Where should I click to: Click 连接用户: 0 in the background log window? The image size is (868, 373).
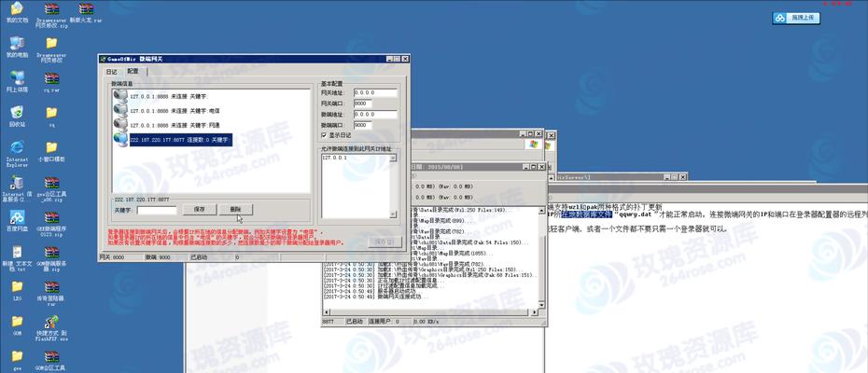coord(384,321)
